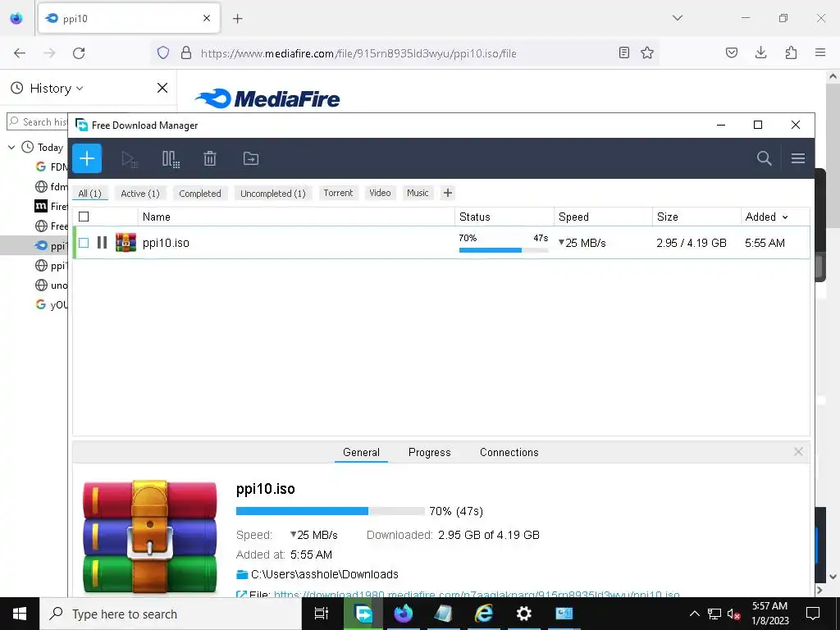Open Windows notification center

pyautogui.click(x=813, y=614)
